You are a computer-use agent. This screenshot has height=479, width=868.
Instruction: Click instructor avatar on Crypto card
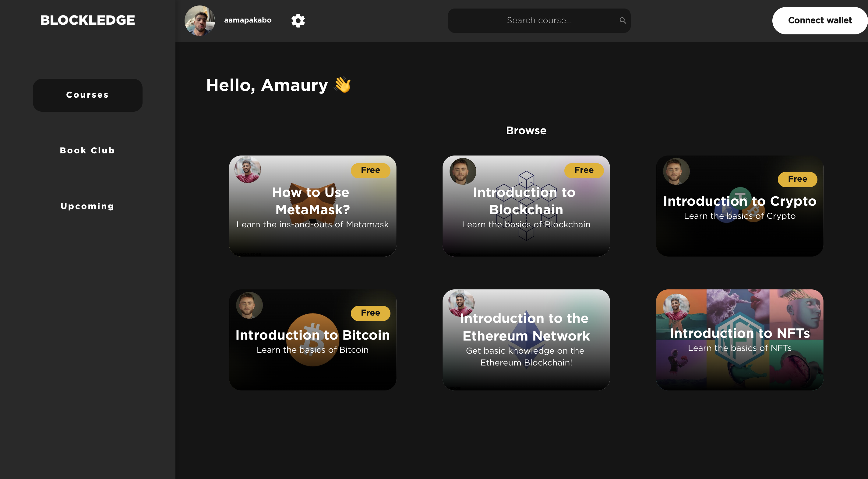tap(676, 171)
